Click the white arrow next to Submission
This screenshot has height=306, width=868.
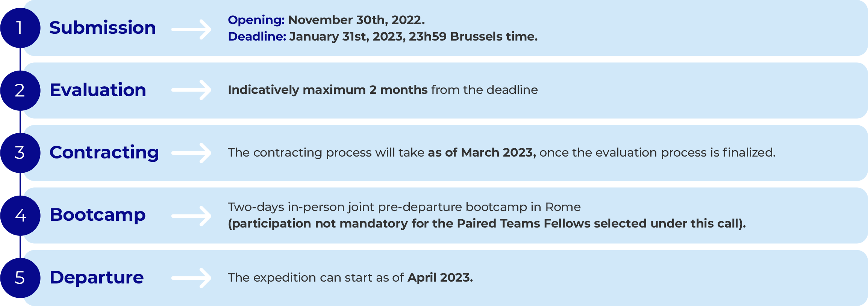point(191,29)
